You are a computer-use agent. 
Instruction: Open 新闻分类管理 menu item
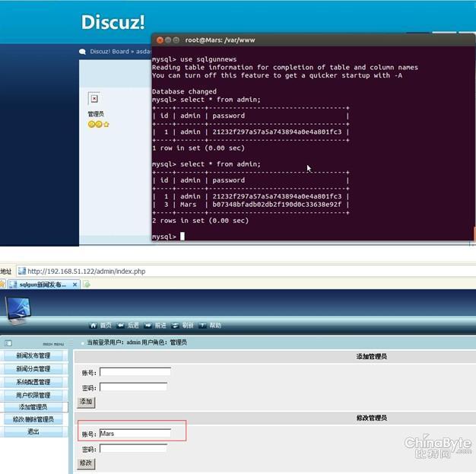coord(33,369)
